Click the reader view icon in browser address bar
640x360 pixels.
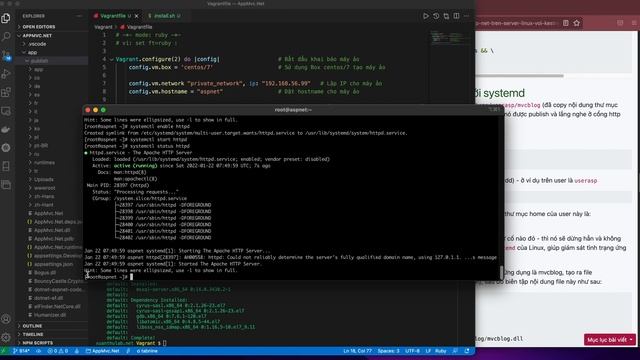(566, 23)
